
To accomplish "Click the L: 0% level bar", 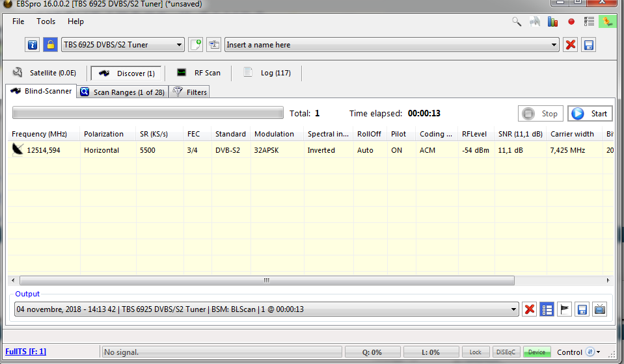I will pos(431,352).
